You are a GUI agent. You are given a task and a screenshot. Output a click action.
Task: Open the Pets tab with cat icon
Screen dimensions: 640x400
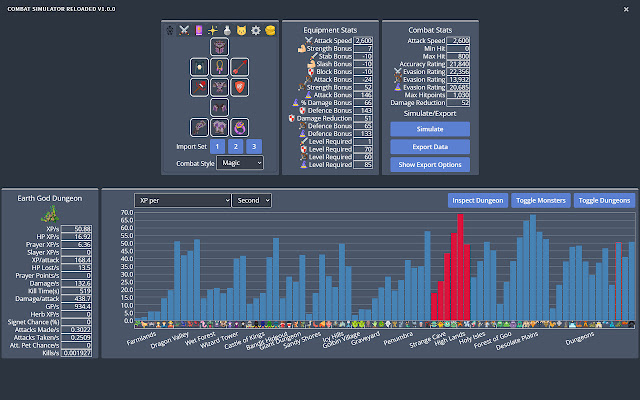tap(241, 30)
